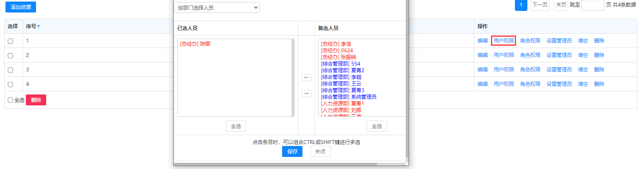The width and height of the screenshot is (644, 169).
Task: Click 清空 link in row 4
Action: coord(583,84)
